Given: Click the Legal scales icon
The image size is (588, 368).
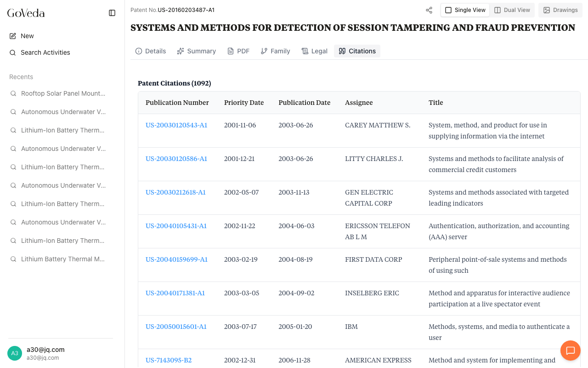Looking at the screenshot, I should pyautogui.click(x=305, y=51).
